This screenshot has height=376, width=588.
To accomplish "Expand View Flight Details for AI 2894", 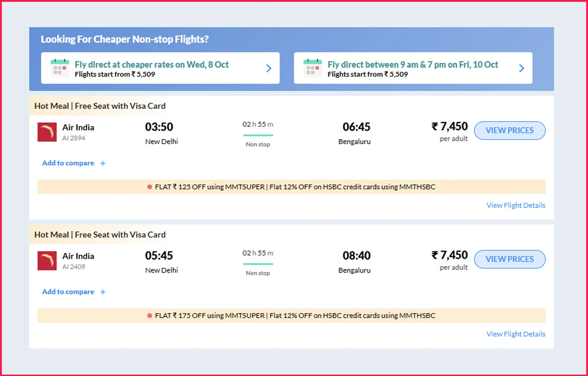I will pyautogui.click(x=516, y=205).
